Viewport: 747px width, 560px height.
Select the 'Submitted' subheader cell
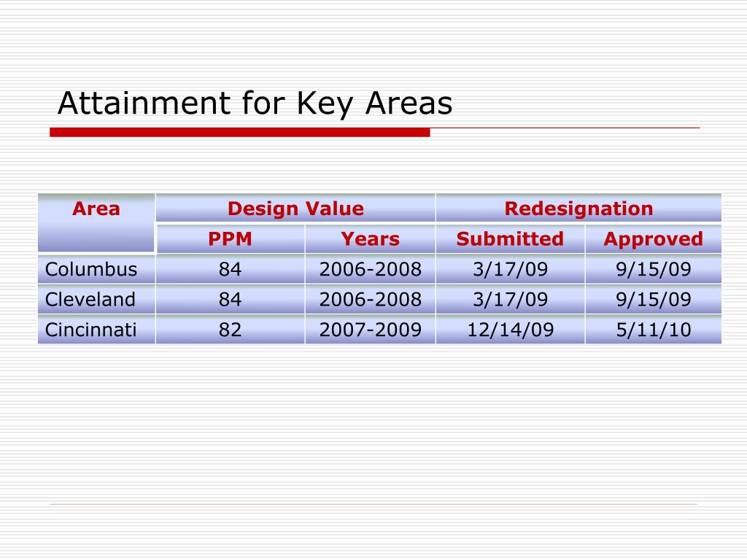click(x=510, y=238)
